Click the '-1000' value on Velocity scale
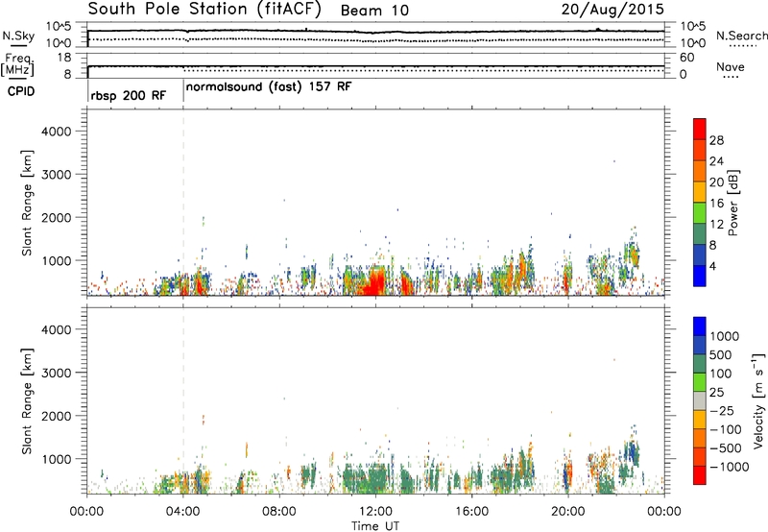The width and height of the screenshot is (768, 532). click(730, 467)
